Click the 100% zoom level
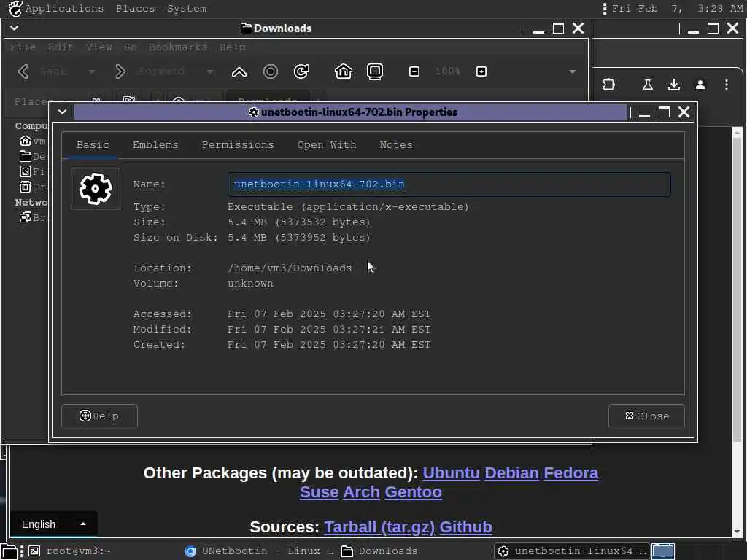 (447, 71)
